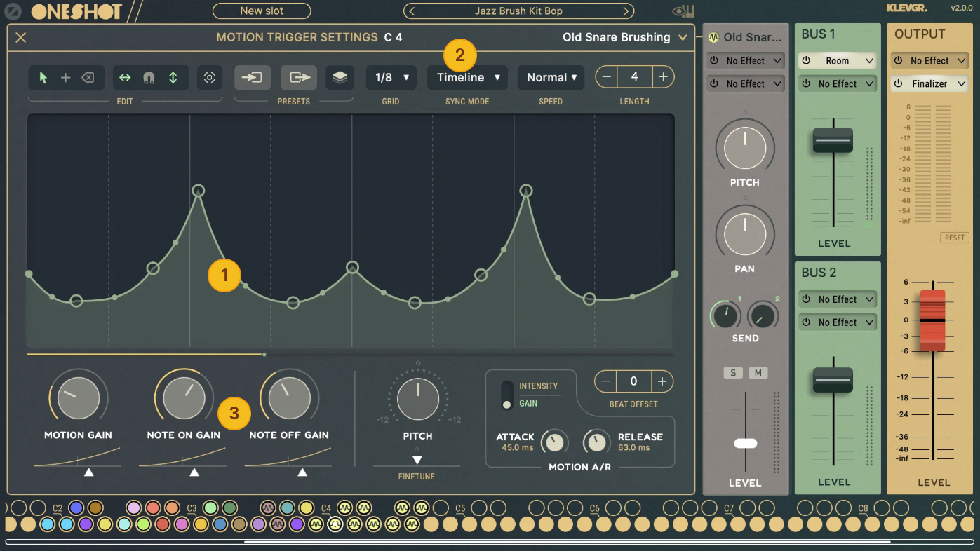This screenshot has height=551, width=980.
Task: Increase Beat Offset with plus button
Action: [662, 381]
